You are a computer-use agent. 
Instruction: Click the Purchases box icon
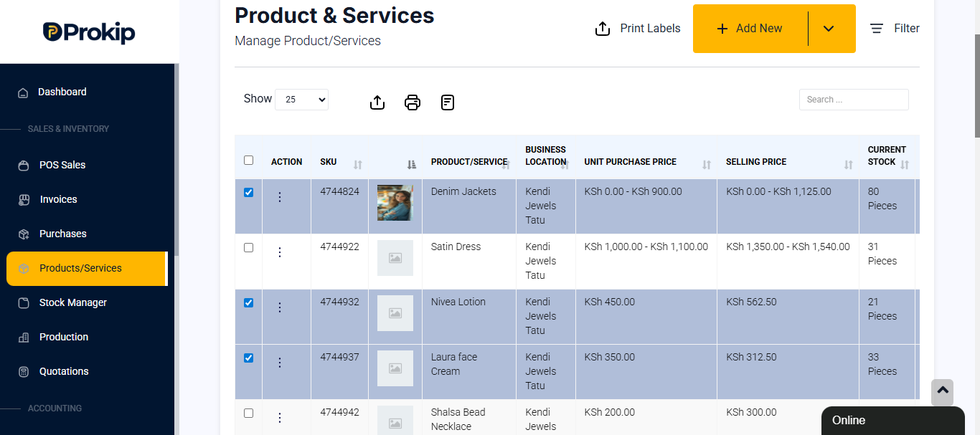coord(24,234)
